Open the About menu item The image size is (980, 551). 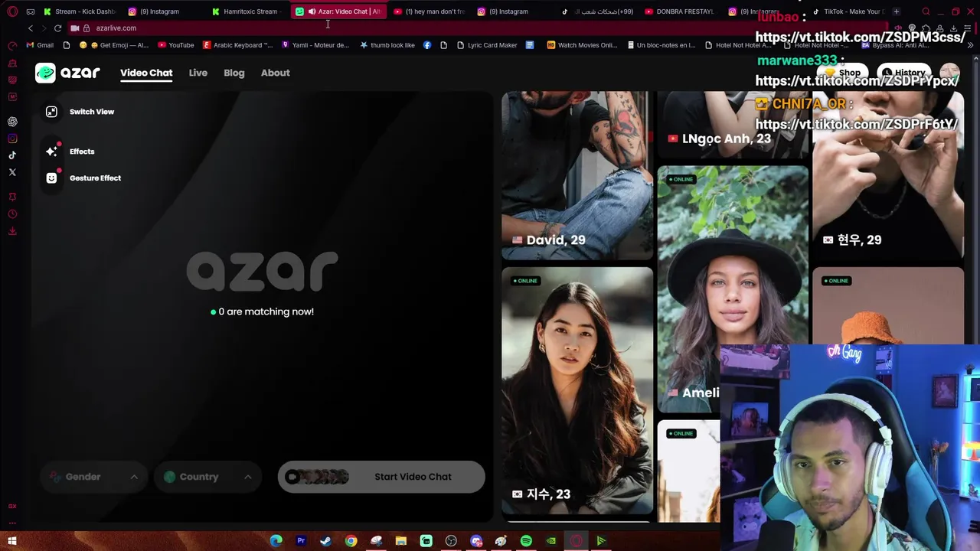pos(276,73)
